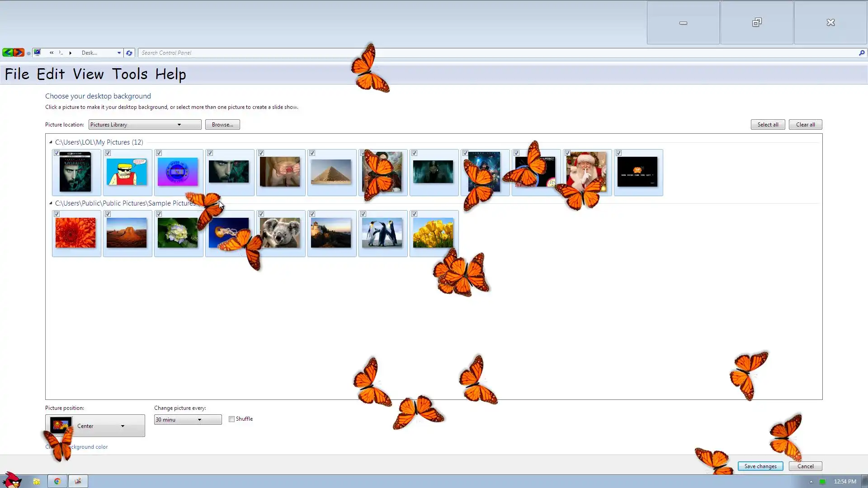Viewport: 868px width, 488px height.
Task: Collapse the My Pictures folder group
Action: (51, 142)
